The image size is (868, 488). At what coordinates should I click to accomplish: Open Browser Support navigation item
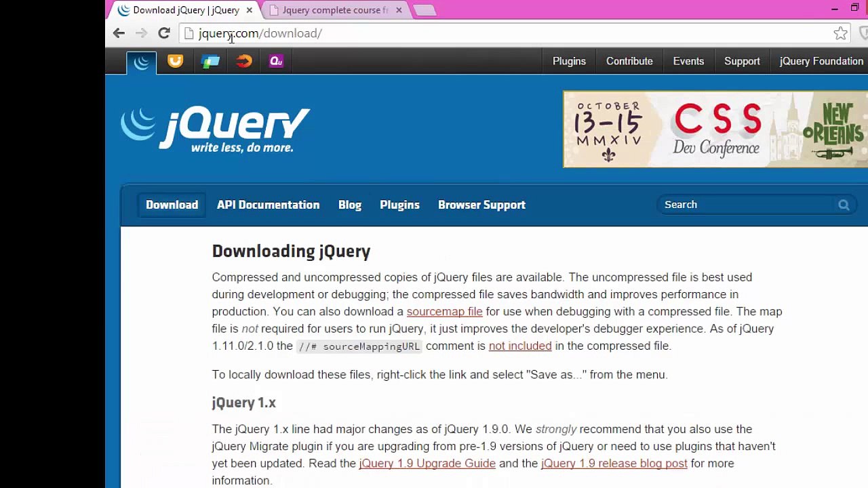[x=481, y=205]
